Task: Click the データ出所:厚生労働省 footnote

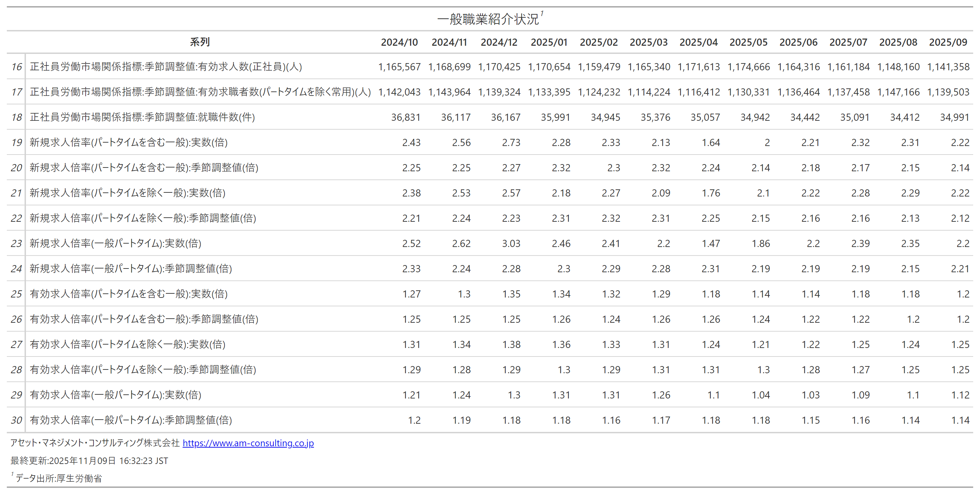Action: (59, 478)
